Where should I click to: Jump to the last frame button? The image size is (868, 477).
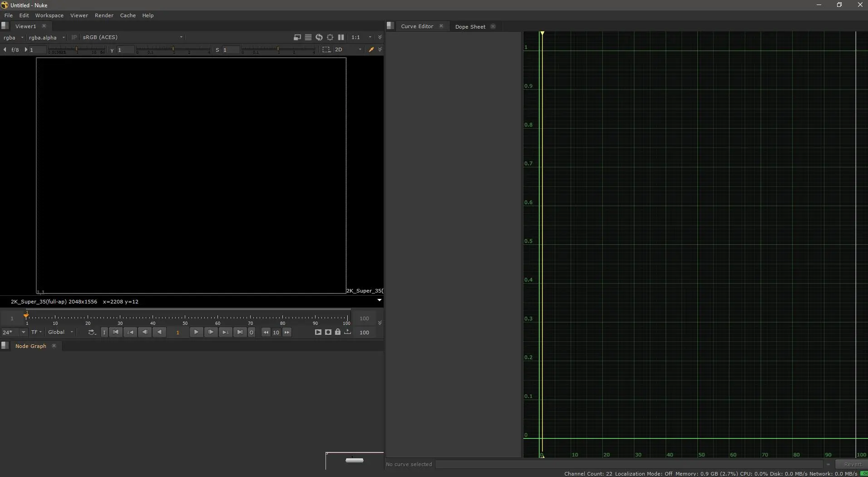[240, 332]
